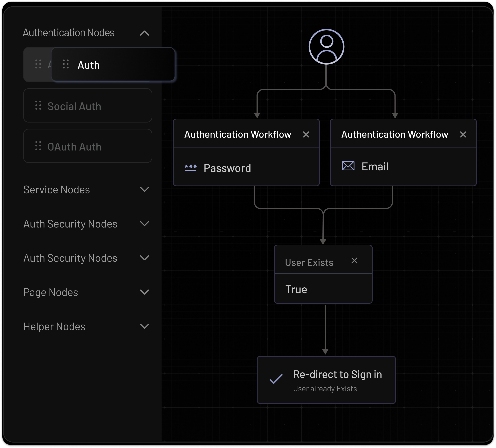This screenshot has width=496, height=448.
Task: Collapse the Authentication Nodes section
Action: 145,33
